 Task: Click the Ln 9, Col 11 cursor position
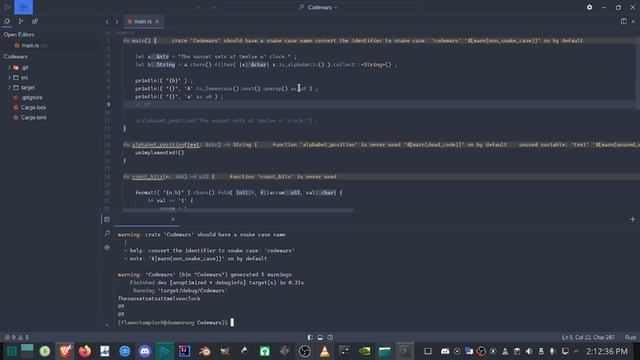coord(588,337)
